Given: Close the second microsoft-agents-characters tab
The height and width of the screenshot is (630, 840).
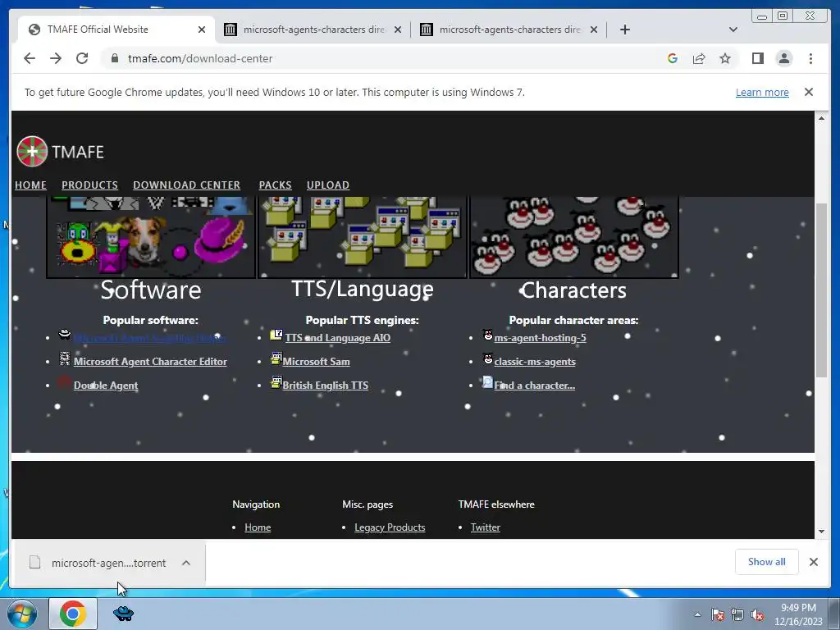Looking at the screenshot, I should (398, 30).
